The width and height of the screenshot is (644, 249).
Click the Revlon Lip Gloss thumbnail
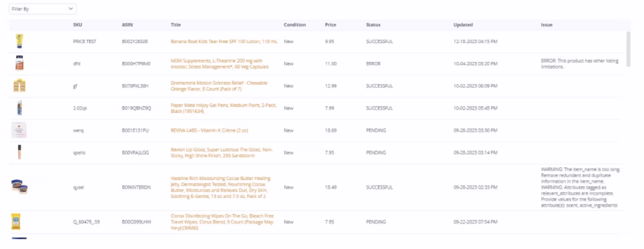coord(19,152)
